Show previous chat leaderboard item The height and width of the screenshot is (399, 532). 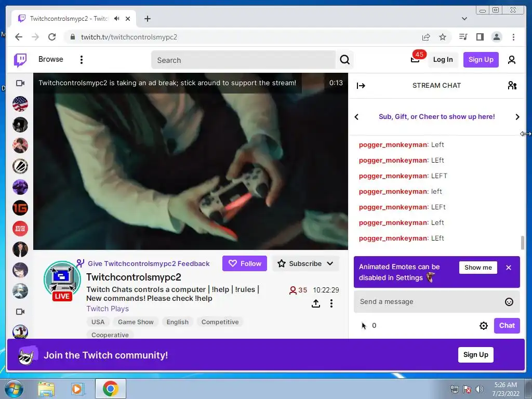[356, 117]
